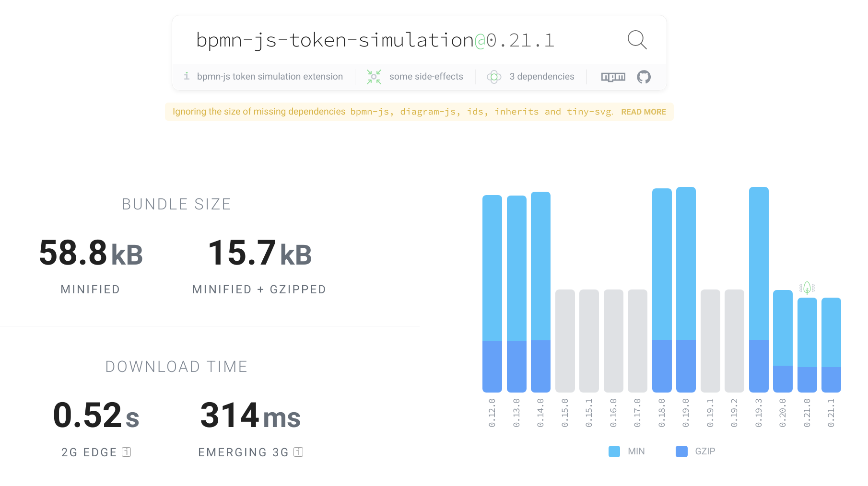Viewport: 868px width, 486px height.
Task: Select the 0.20.0 version bar
Action: click(x=783, y=341)
